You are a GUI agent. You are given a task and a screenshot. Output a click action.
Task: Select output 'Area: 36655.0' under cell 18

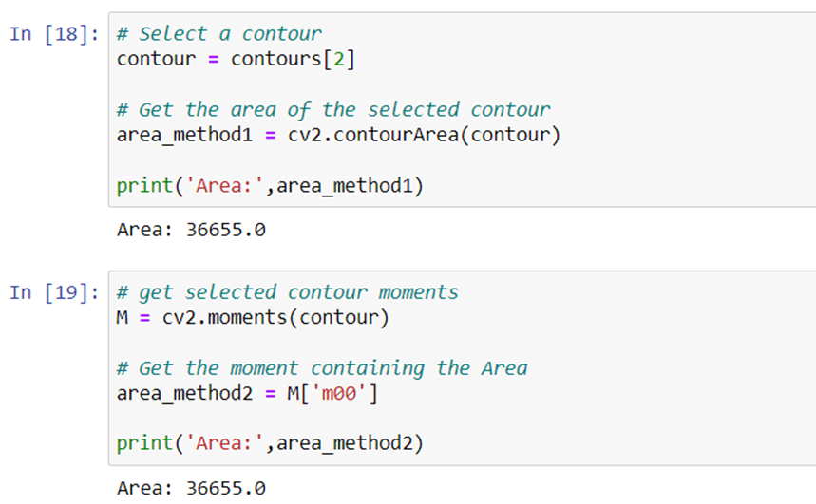(x=191, y=230)
